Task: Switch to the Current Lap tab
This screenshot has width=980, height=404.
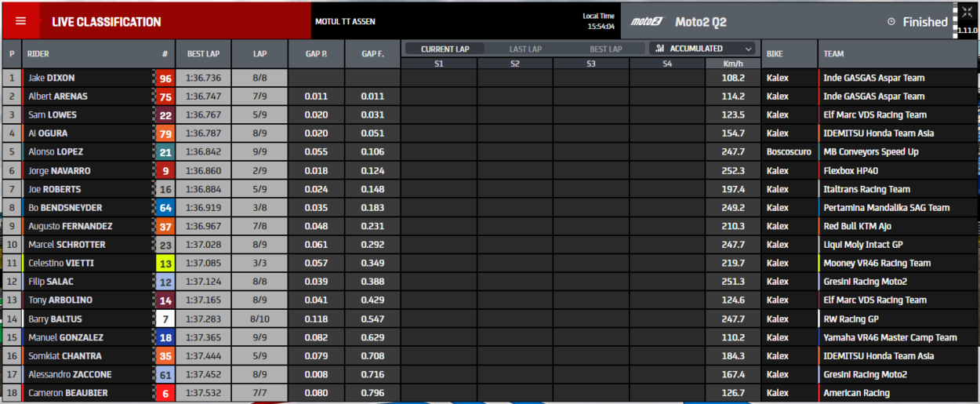Action: (x=445, y=49)
